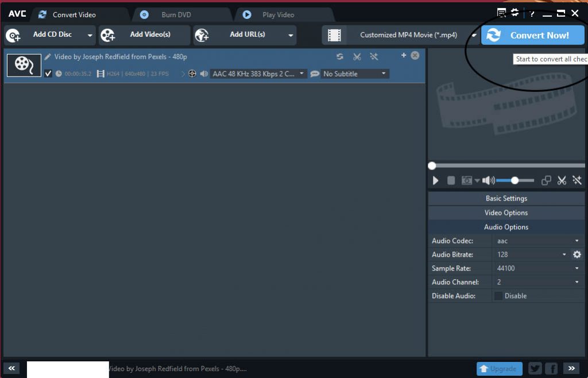Open the Audio Channel dropdown
Viewport: 588px width, 378px height.
pyautogui.click(x=537, y=282)
